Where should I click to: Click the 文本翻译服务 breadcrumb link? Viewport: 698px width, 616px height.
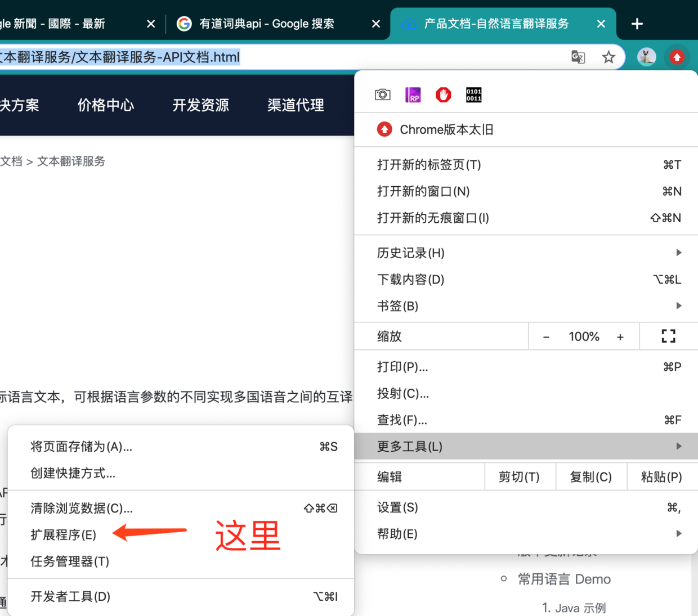(70, 161)
